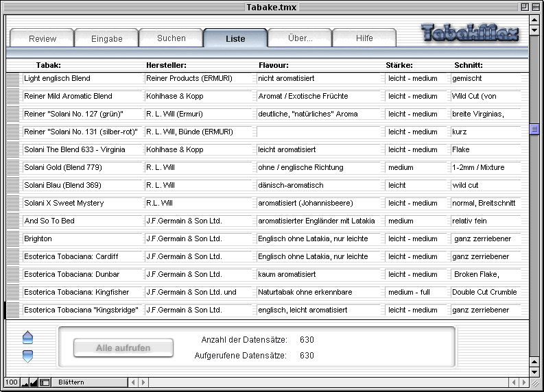The height and width of the screenshot is (392, 544).
Task: Click aromatisiert (Johannisbeere) flavour cell
Action: coord(318,203)
